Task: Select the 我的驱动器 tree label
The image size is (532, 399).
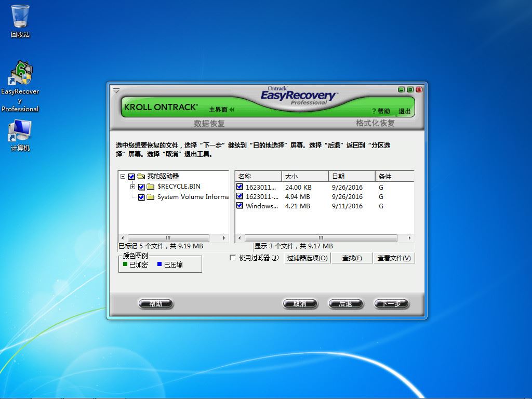Action: tap(163, 176)
